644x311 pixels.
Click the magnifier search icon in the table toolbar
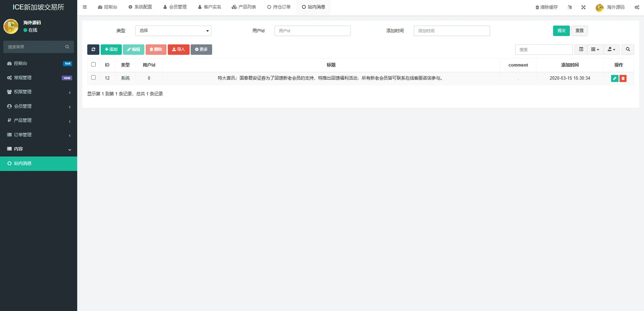click(x=628, y=49)
